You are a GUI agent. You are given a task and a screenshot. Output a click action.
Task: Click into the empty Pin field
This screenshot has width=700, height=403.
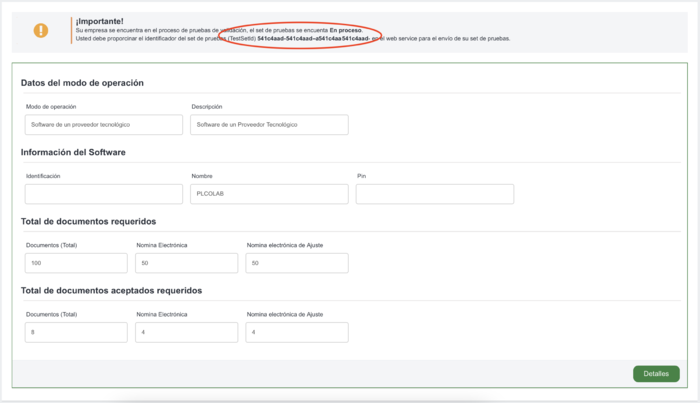[434, 194]
